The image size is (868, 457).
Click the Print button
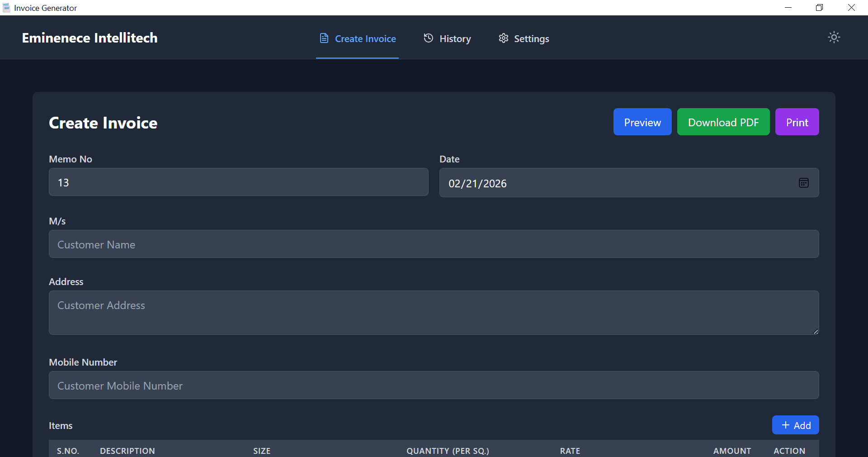[797, 122]
